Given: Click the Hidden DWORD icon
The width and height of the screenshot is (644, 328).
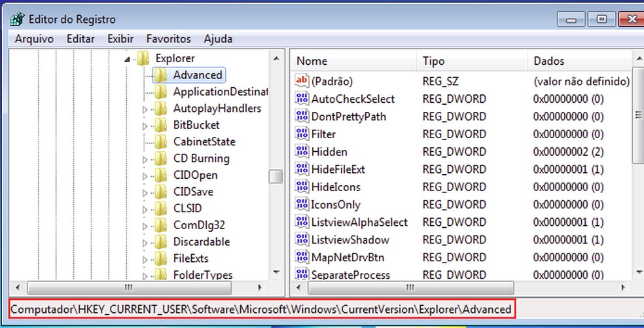Looking at the screenshot, I should (x=302, y=151).
